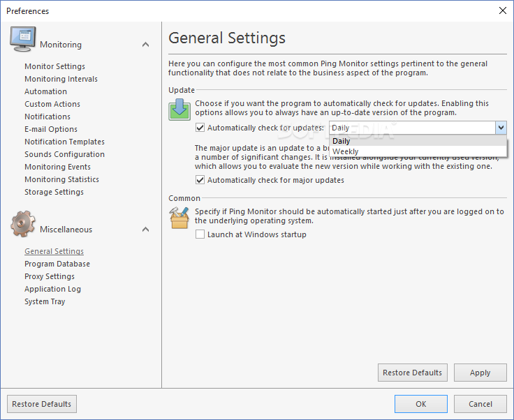Click the OK button
This screenshot has width=514, height=420.
[x=421, y=404]
